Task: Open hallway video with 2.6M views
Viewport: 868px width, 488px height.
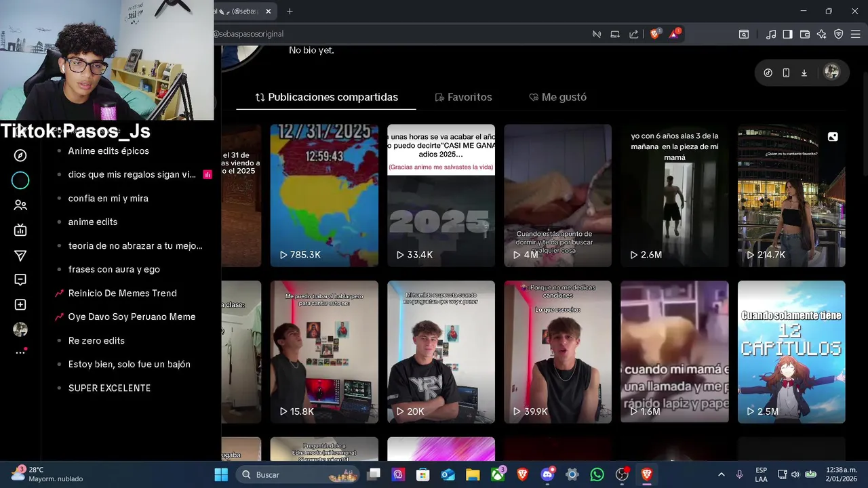Action: coord(675,196)
